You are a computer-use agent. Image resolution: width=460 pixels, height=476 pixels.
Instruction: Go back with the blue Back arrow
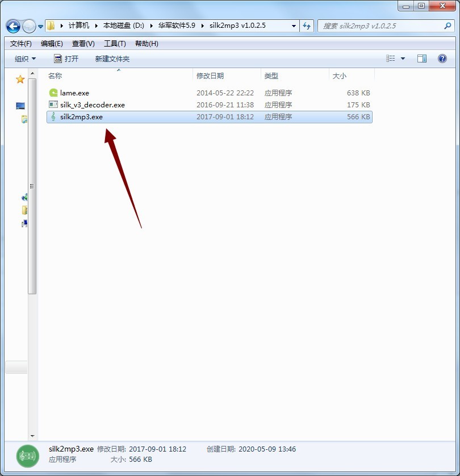14,26
